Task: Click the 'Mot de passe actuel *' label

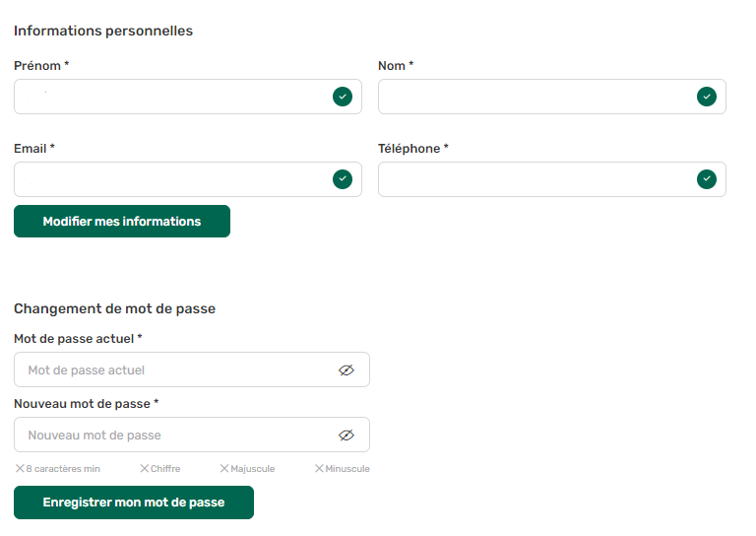Action: 78,339
